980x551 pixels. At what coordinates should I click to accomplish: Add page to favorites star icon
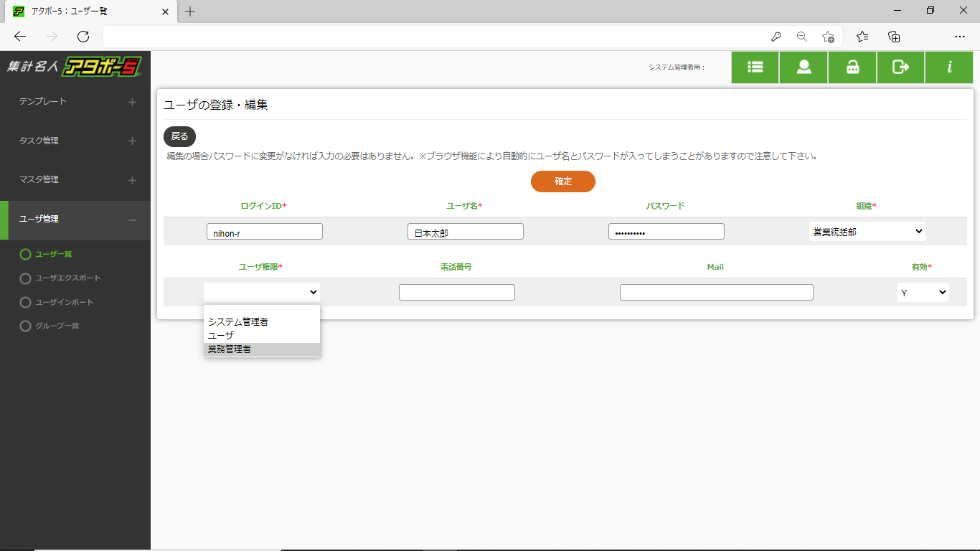coord(828,37)
